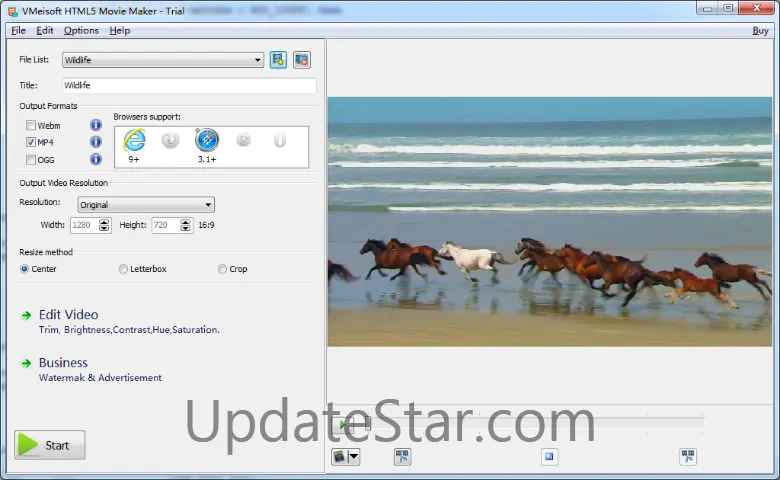Click the blue step-back frame icon

(549, 456)
